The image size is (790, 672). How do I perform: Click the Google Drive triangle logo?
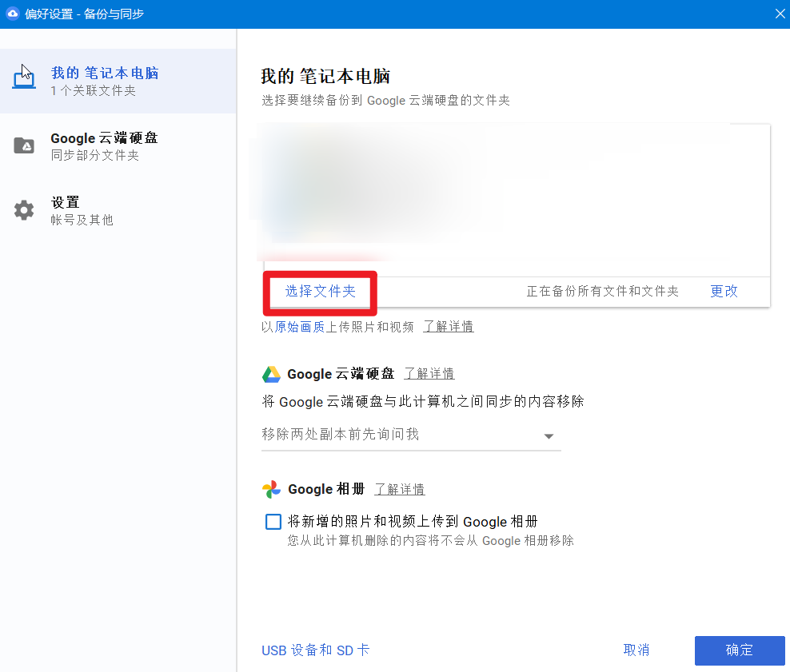pyautogui.click(x=271, y=374)
